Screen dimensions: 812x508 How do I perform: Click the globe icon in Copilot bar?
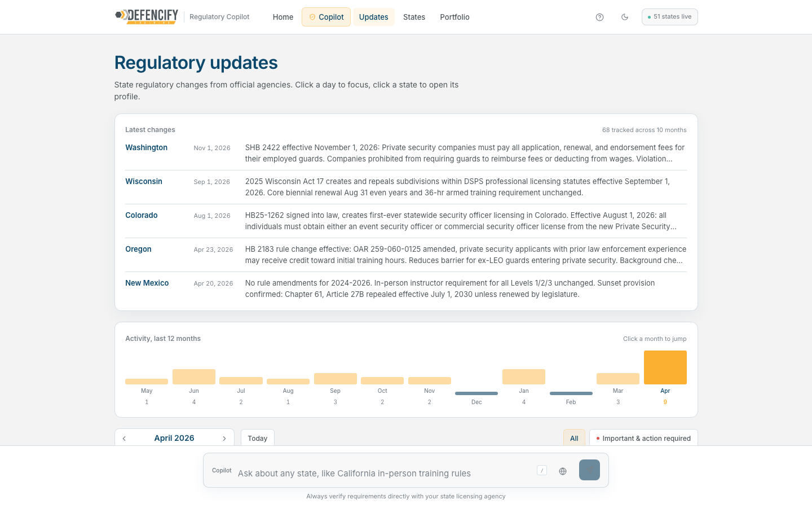563,471
